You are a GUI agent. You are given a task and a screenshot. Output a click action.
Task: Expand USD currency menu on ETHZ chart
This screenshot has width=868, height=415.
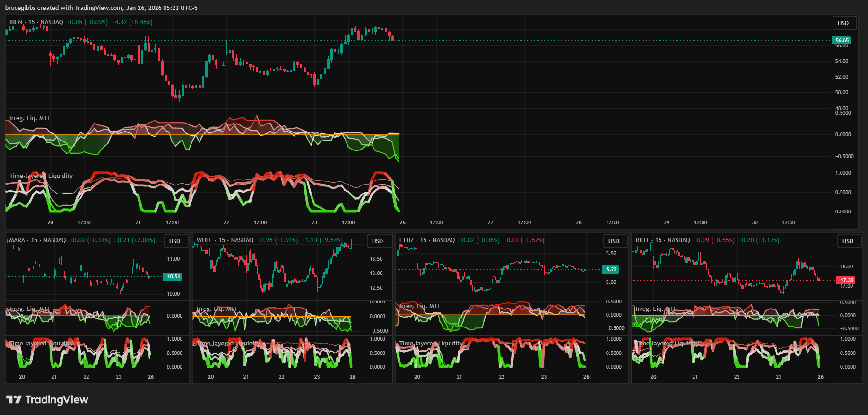613,241
